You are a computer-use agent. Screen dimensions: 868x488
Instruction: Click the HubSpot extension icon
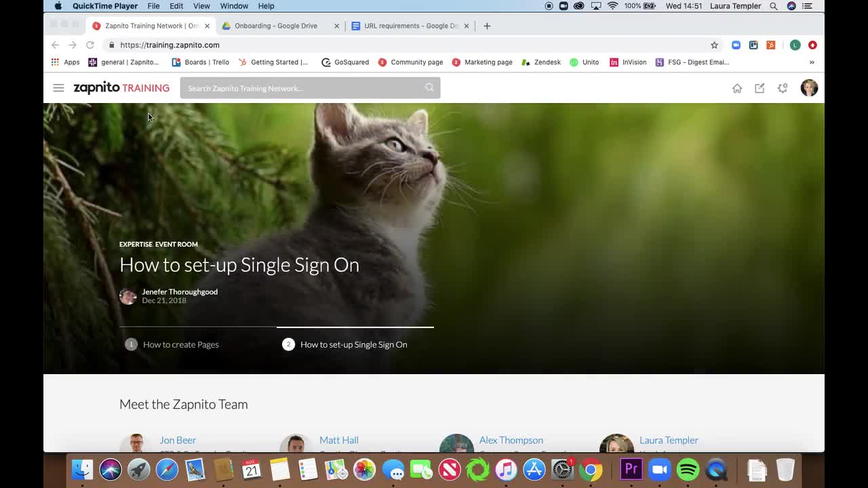pos(770,45)
